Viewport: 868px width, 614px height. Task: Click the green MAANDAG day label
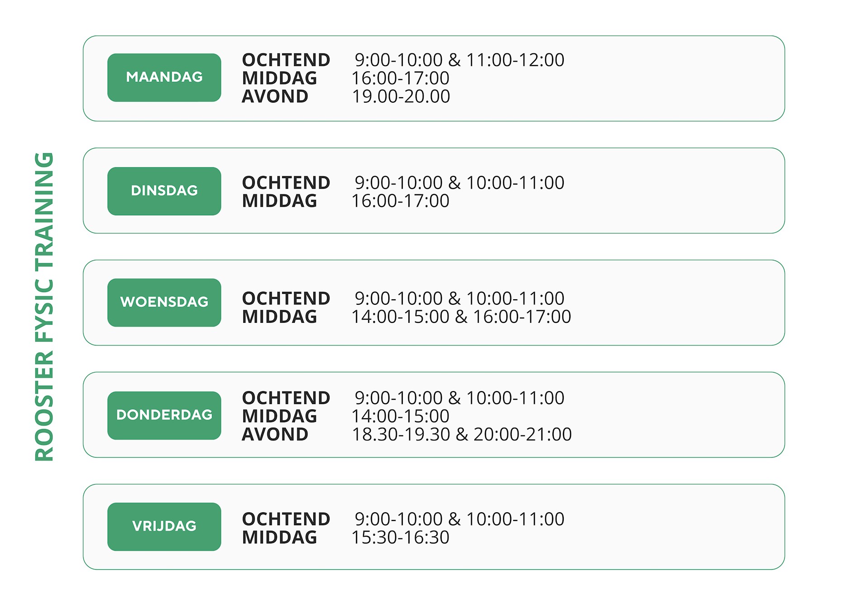(x=164, y=77)
